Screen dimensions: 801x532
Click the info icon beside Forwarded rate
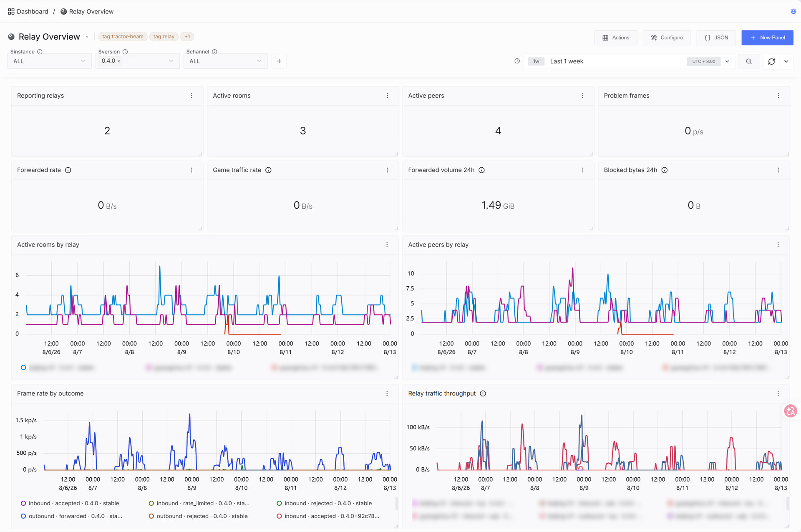pos(68,170)
